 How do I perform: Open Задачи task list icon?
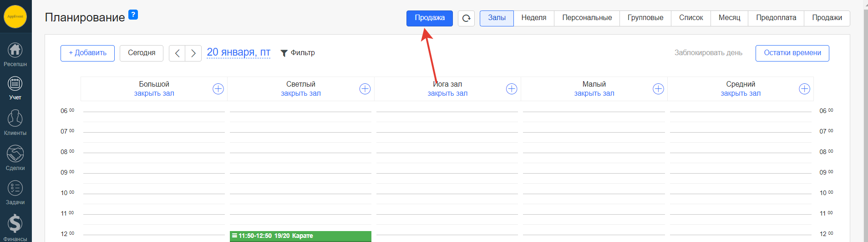pyautogui.click(x=15, y=188)
